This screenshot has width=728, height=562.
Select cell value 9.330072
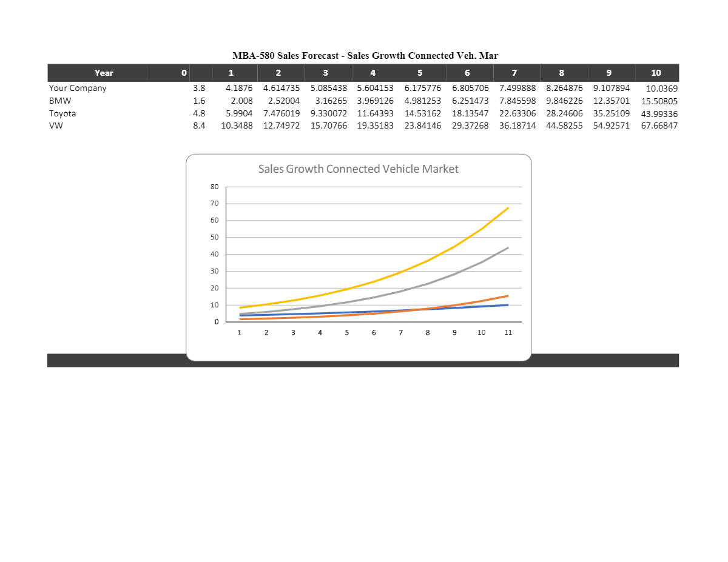(329, 113)
